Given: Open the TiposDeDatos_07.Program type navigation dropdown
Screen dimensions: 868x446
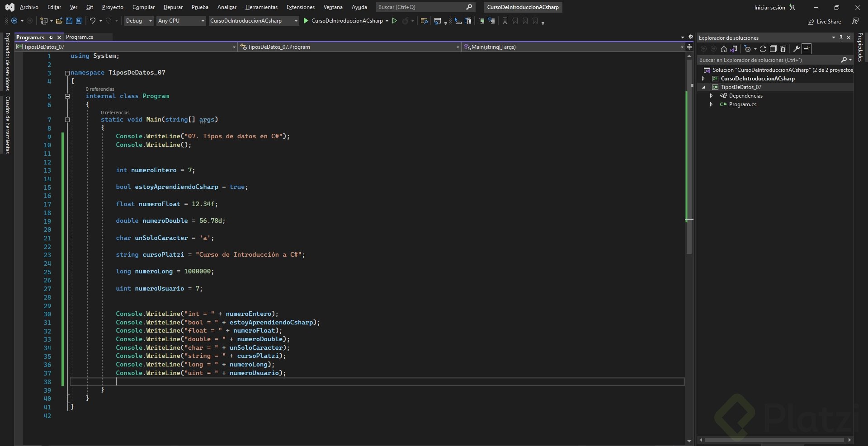Looking at the screenshot, I should (349, 47).
